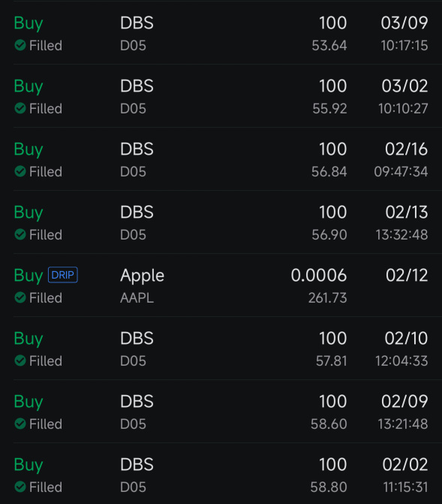Open the Apple AAPL order details
Screen dimensions: 442x504
click(x=221, y=285)
